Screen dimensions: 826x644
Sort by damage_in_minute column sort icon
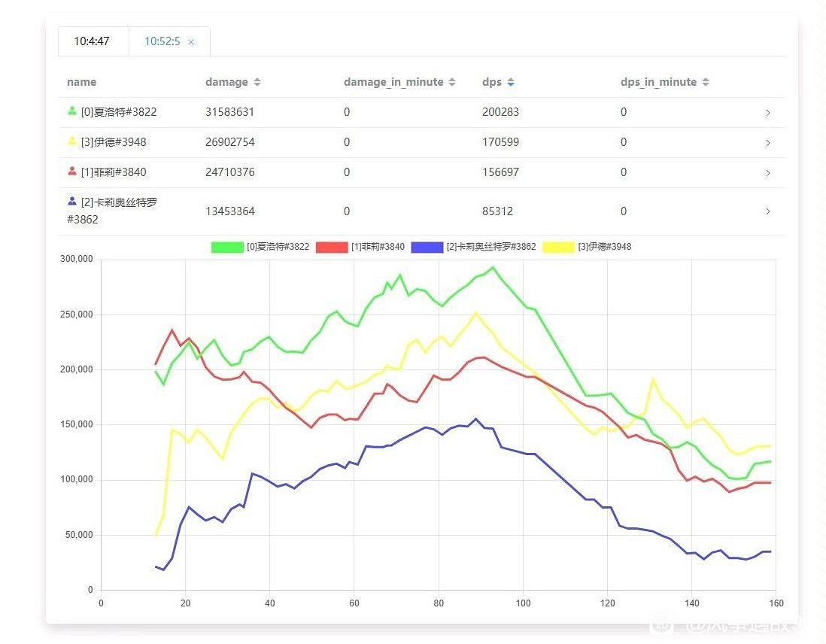(x=452, y=82)
